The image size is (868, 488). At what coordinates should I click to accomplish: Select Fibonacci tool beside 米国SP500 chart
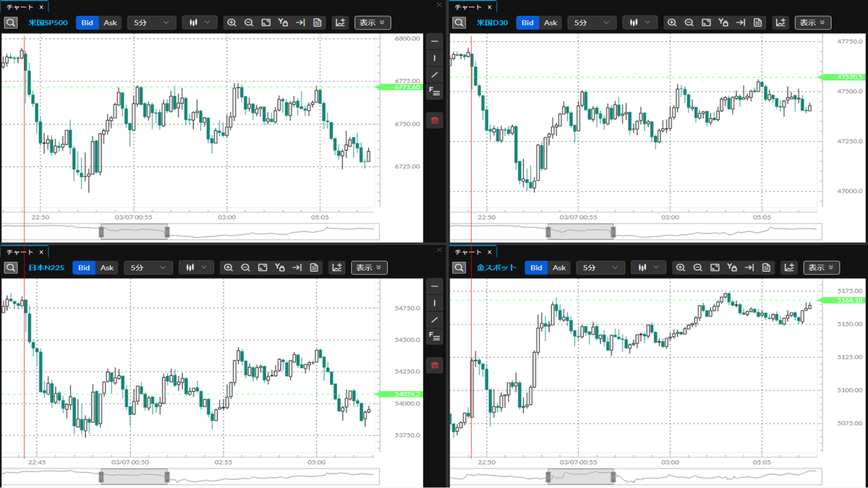(x=435, y=91)
